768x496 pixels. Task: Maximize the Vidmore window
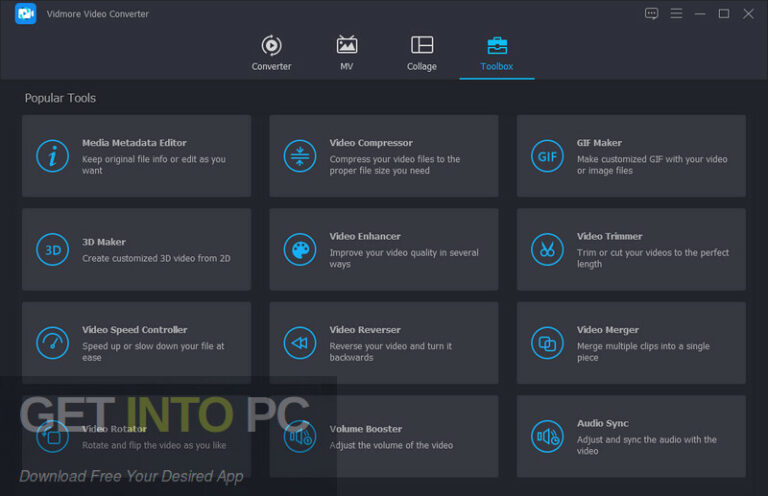pos(724,14)
